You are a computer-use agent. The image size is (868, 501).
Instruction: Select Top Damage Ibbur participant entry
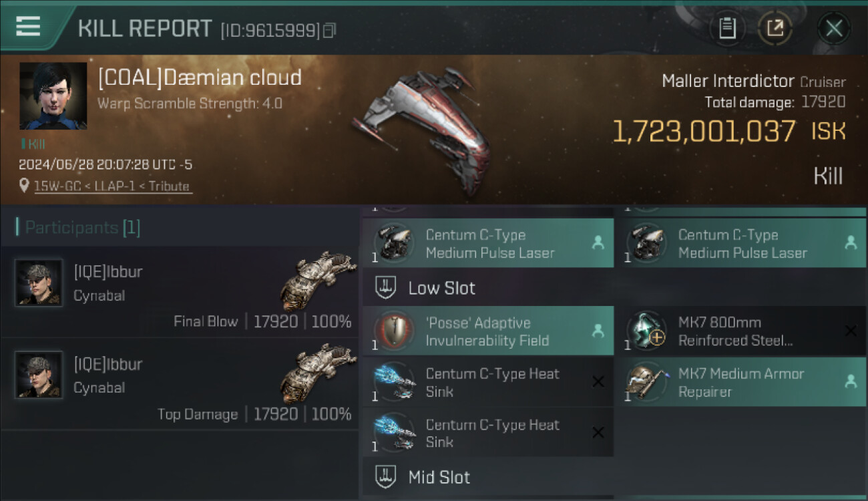(180, 383)
